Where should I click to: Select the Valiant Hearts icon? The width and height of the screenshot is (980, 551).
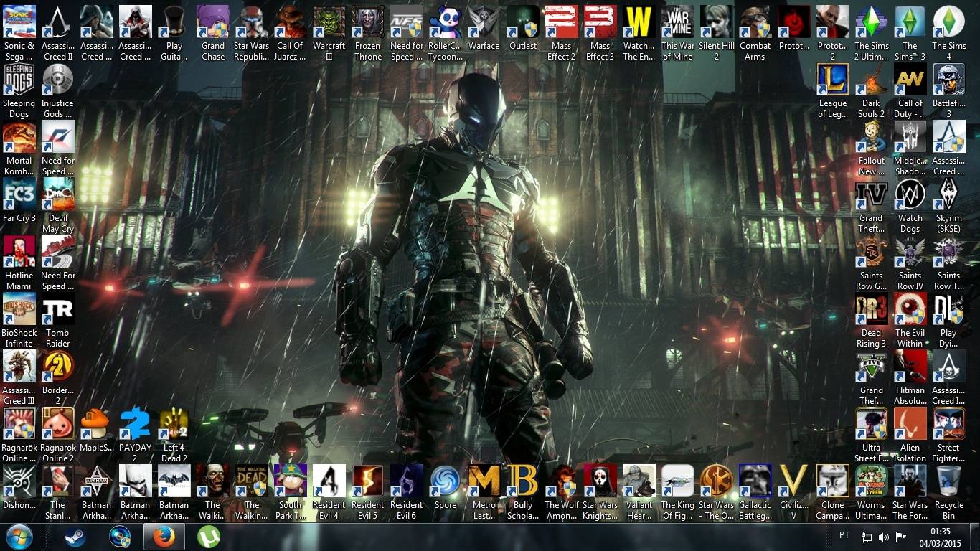tap(639, 481)
